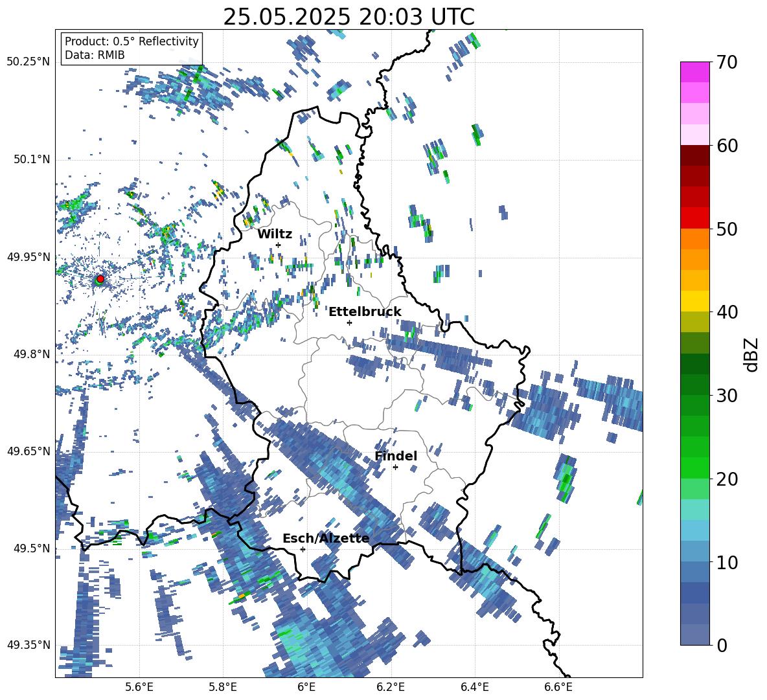The image size is (767, 700).
Task: Click the 6.4°E longitude label
Action: (474, 688)
